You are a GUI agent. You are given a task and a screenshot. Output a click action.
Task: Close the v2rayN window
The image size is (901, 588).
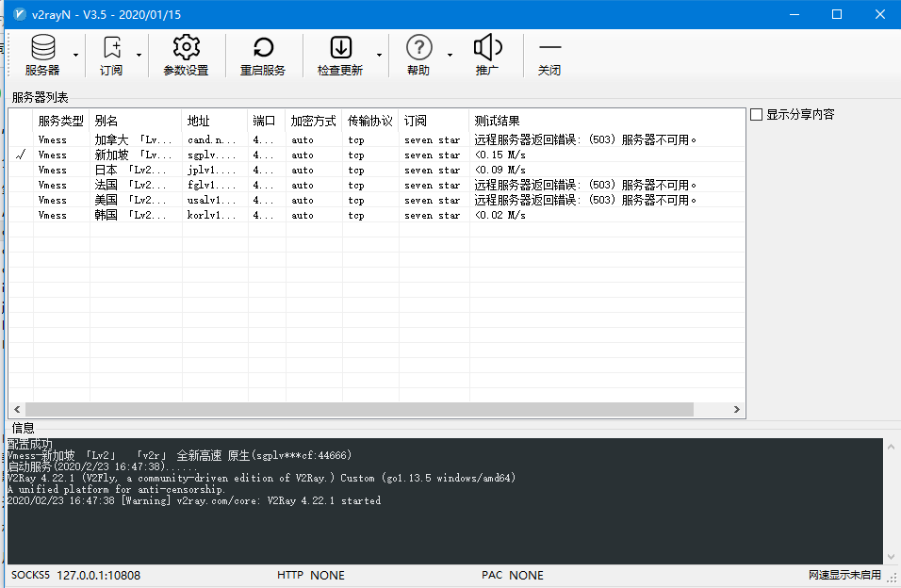(879, 14)
